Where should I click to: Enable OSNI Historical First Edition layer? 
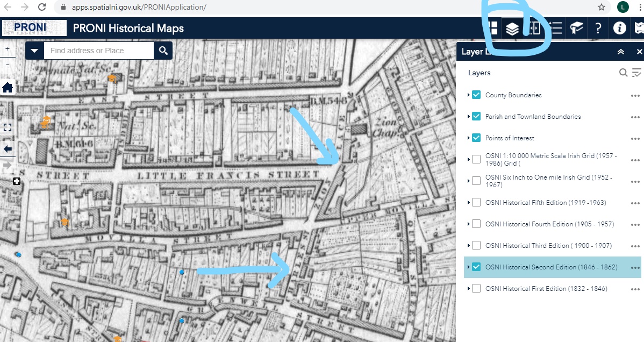476,288
